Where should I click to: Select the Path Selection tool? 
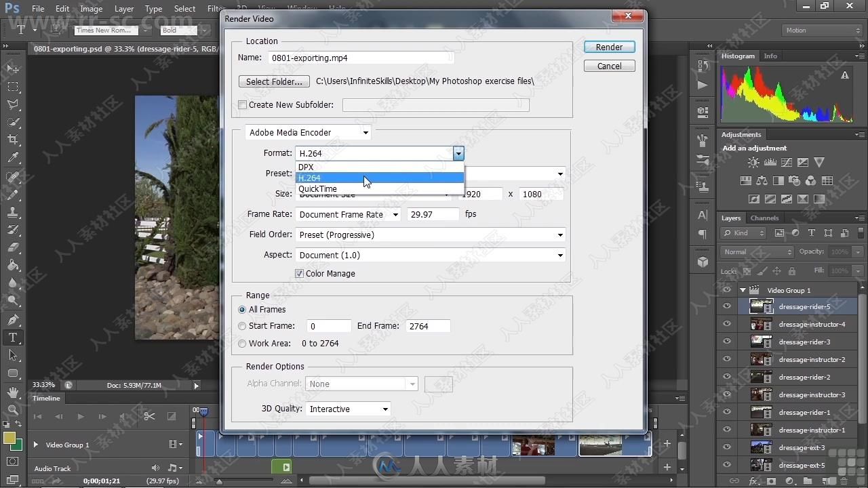click(13, 355)
